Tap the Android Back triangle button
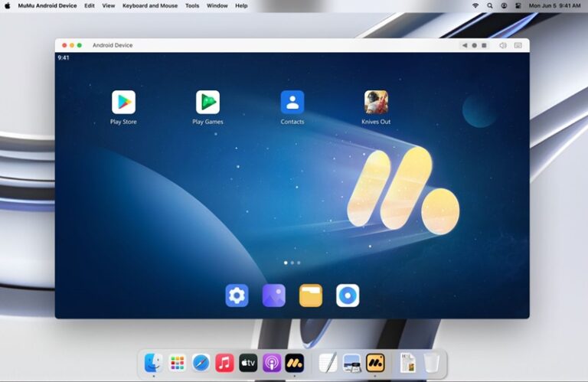The image size is (588, 382). pos(465,45)
